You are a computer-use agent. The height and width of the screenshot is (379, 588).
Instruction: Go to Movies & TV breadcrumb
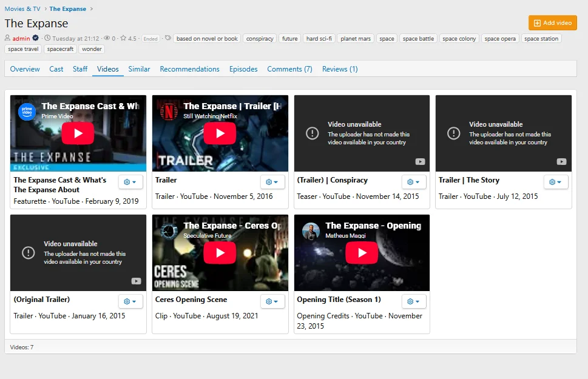[22, 8]
